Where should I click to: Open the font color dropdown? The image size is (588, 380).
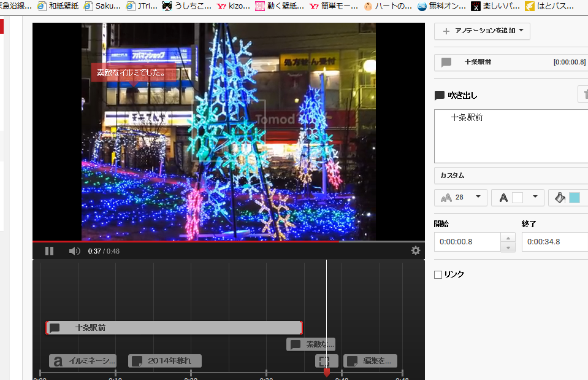[517, 198]
